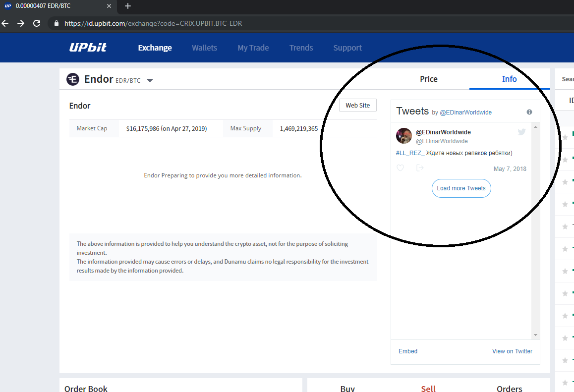The image size is (574, 392).
Task: Click the Twitter bird icon in tweet
Action: point(521,132)
